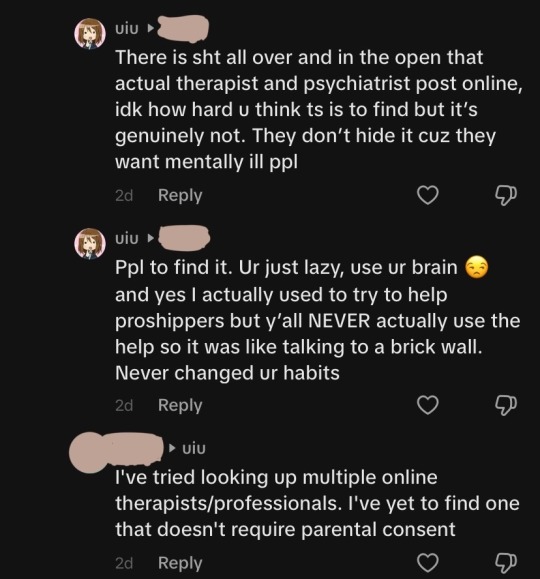Reply to the parental consent comment
Image resolution: width=540 pixels, height=579 pixels.
pos(180,563)
